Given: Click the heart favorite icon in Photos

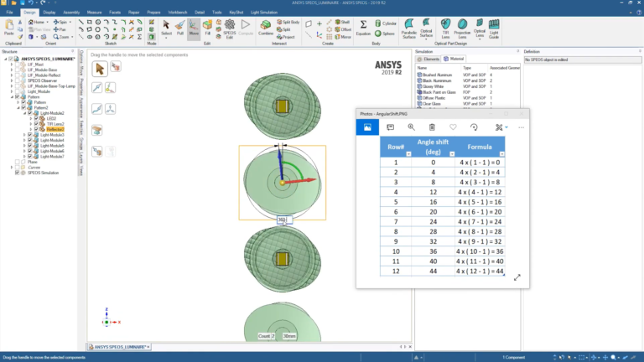Looking at the screenshot, I should pos(453,127).
